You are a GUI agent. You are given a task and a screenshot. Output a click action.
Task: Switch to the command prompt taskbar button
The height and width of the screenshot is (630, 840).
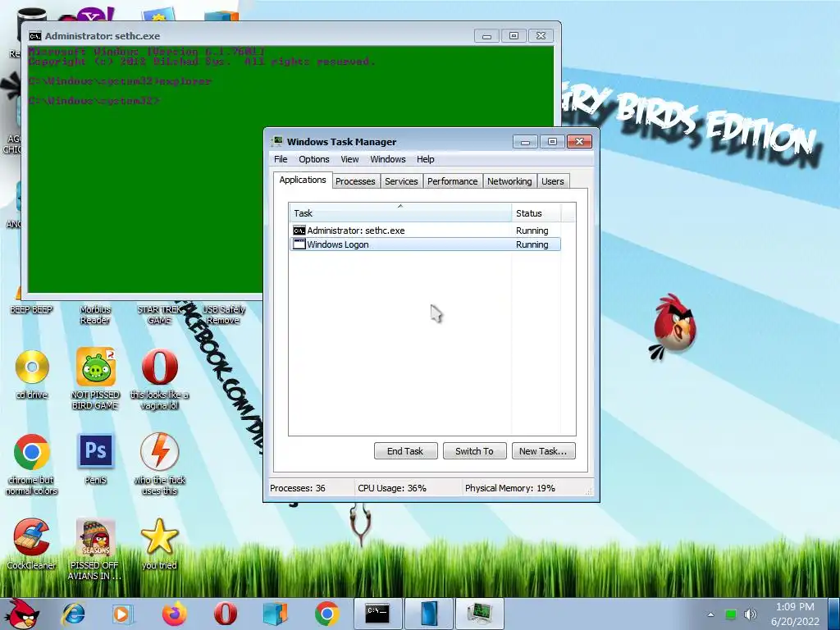pyautogui.click(x=377, y=614)
